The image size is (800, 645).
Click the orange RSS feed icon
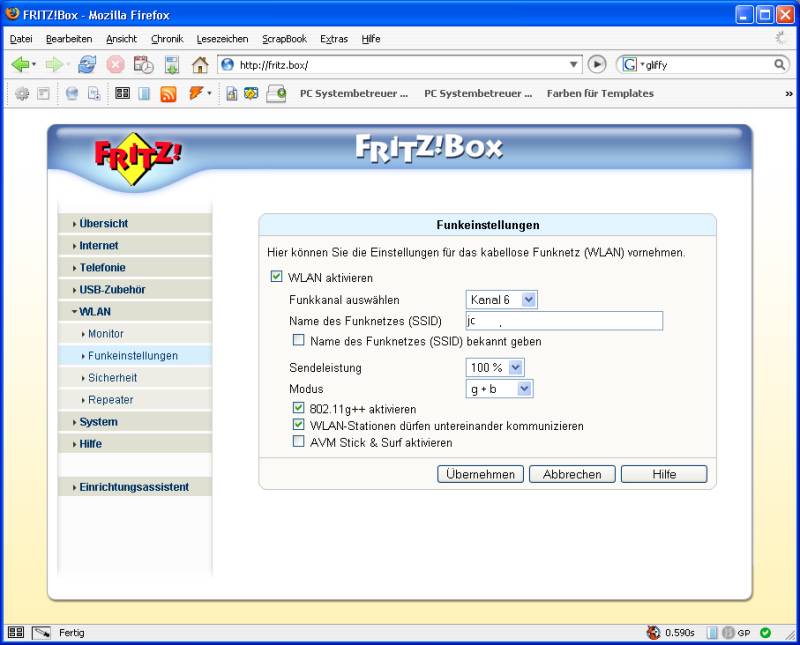pyautogui.click(x=168, y=94)
